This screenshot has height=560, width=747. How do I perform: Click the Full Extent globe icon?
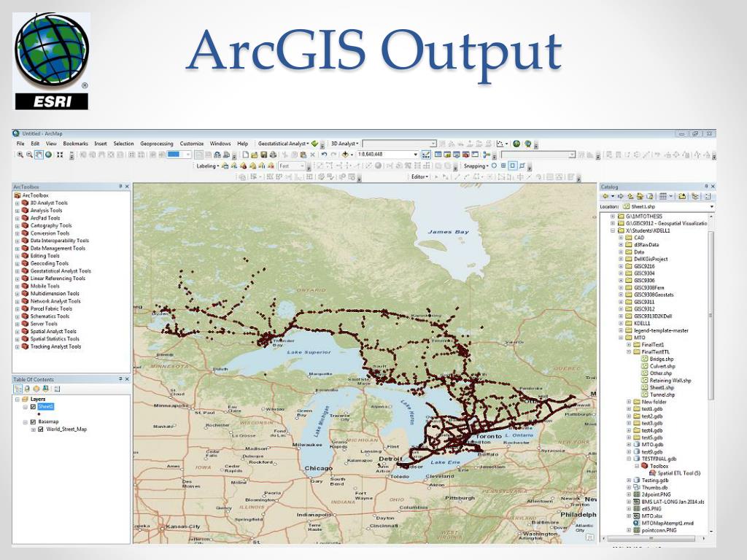click(48, 155)
